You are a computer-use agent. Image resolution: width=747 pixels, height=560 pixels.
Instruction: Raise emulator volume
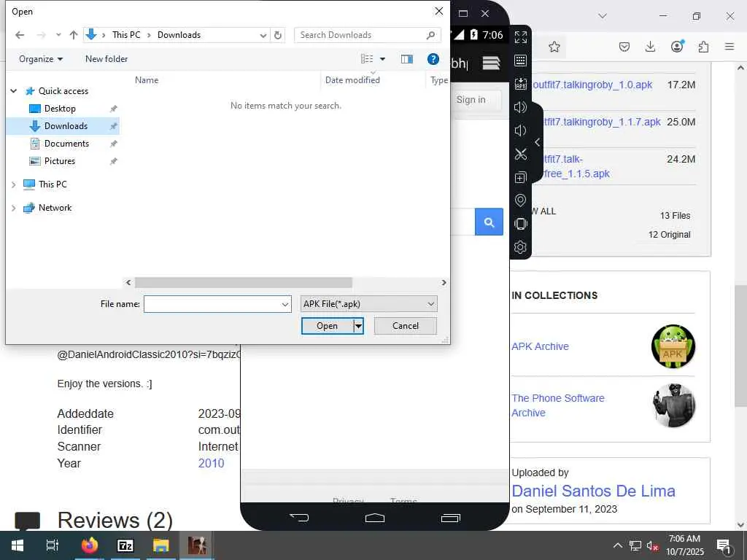521,107
